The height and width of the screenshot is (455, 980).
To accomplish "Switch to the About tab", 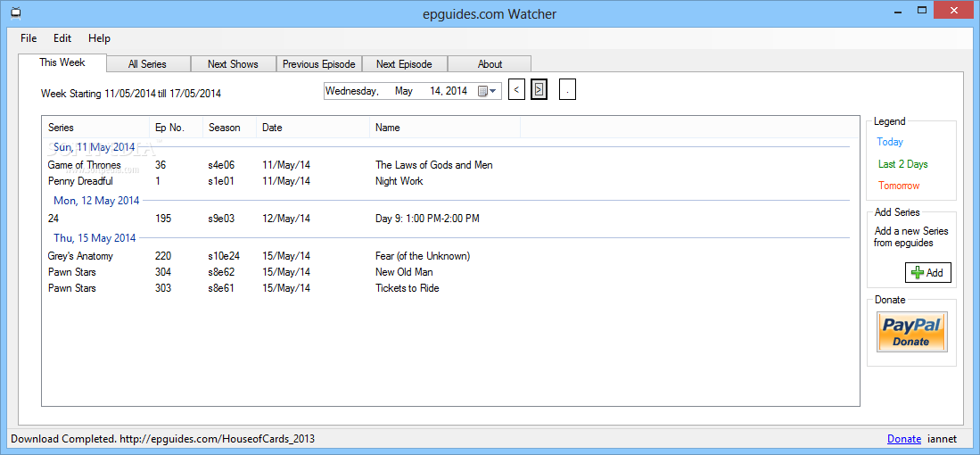I will click(490, 63).
